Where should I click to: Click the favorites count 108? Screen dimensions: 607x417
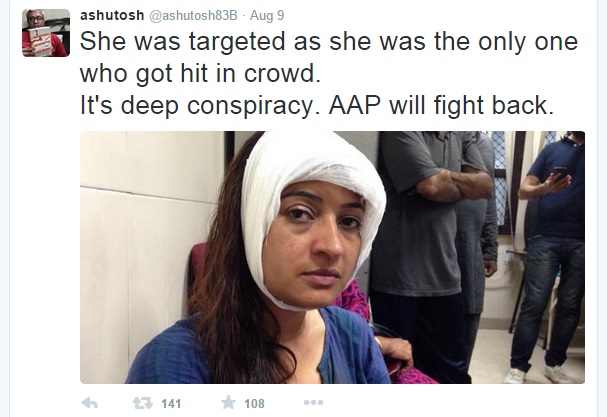point(254,404)
